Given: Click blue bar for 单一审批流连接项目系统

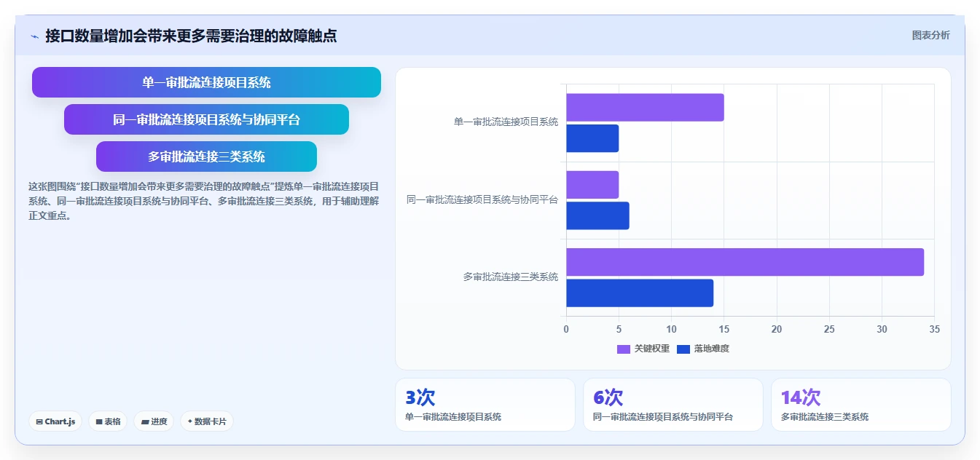Looking at the screenshot, I should click(x=592, y=138).
